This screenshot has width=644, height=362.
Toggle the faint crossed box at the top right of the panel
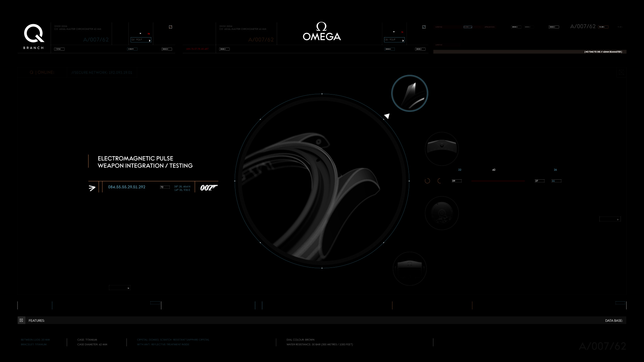[621, 72]
